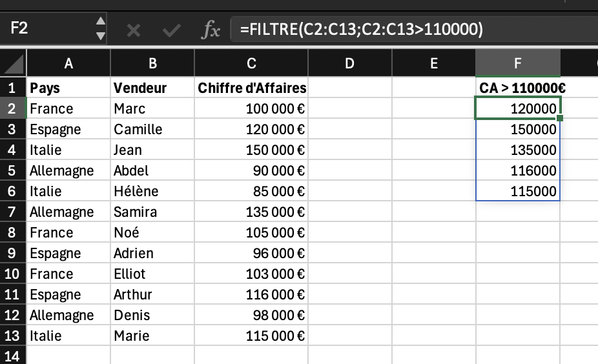Click the Name Box down arrow
Viewport: 598px width, 364px height.
tap(100, 36)
